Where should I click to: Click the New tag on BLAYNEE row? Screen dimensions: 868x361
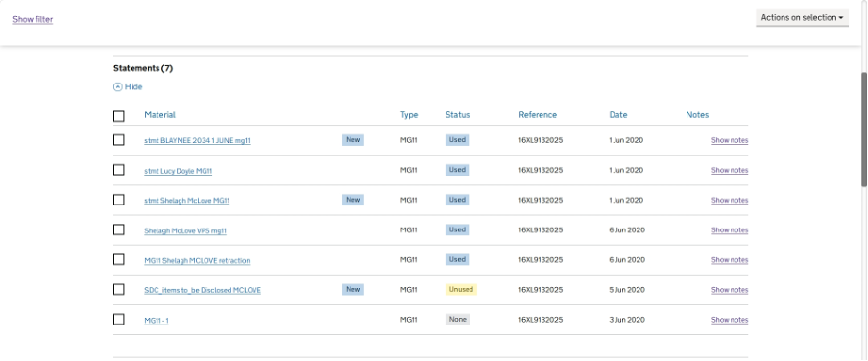point(352,140)
